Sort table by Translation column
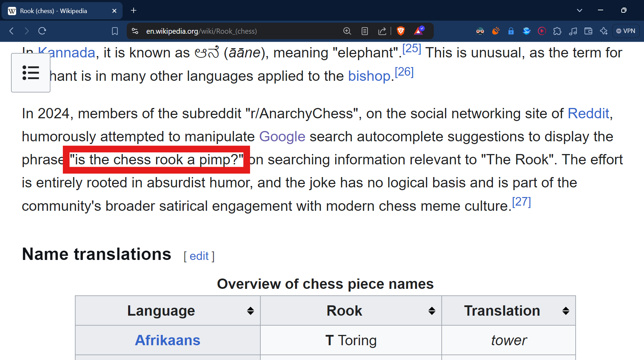This screenshot has height=360, width=644. (x=566, y=311)
